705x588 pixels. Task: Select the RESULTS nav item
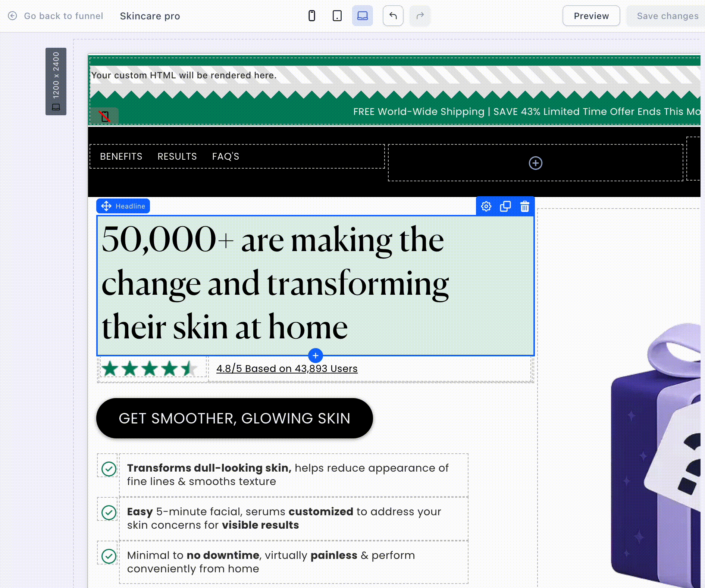[x=177, y=156]
